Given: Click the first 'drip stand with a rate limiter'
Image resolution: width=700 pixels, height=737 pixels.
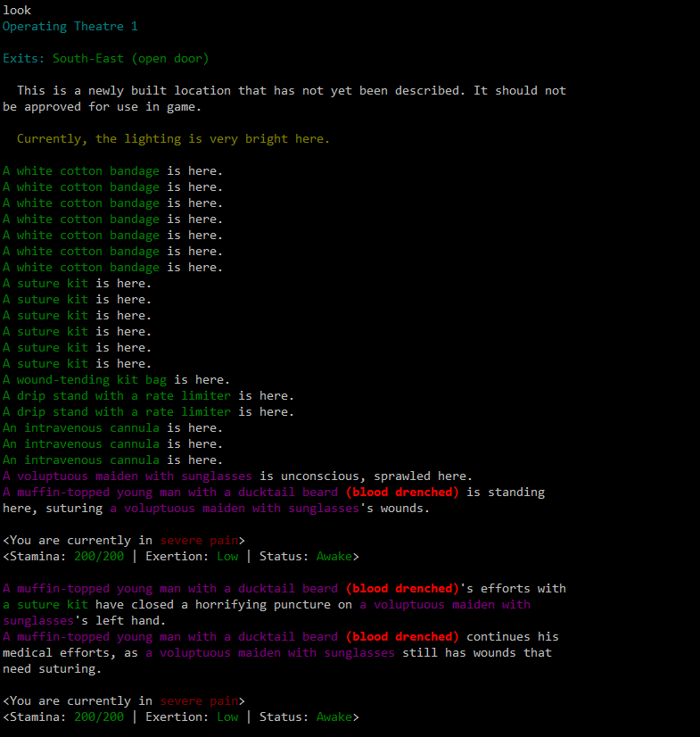Looking at the screenshot, I should click(124, 396).
